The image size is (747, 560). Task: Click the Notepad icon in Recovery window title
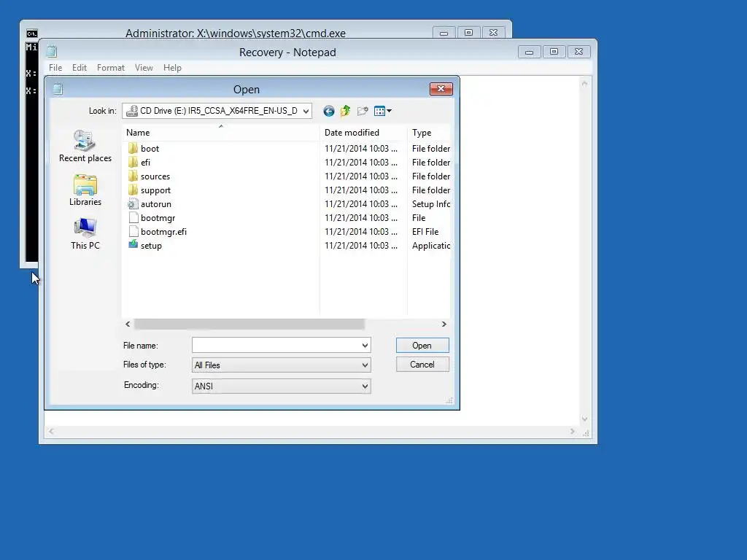[52, 52]
